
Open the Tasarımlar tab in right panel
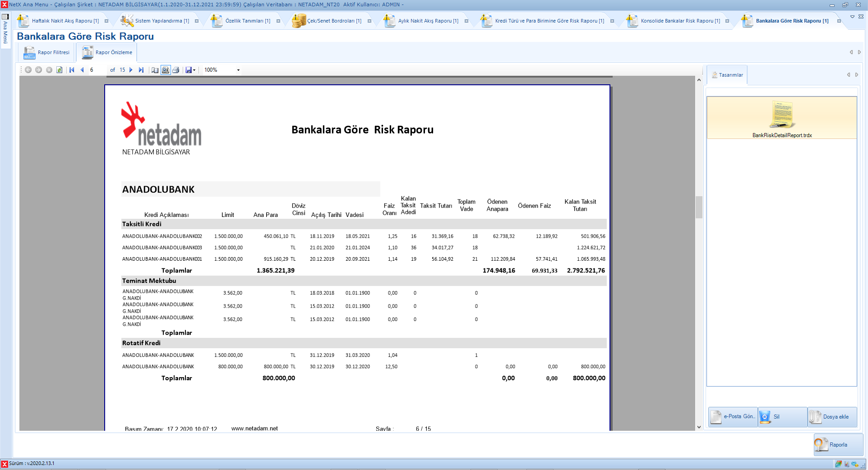[727, 75]
